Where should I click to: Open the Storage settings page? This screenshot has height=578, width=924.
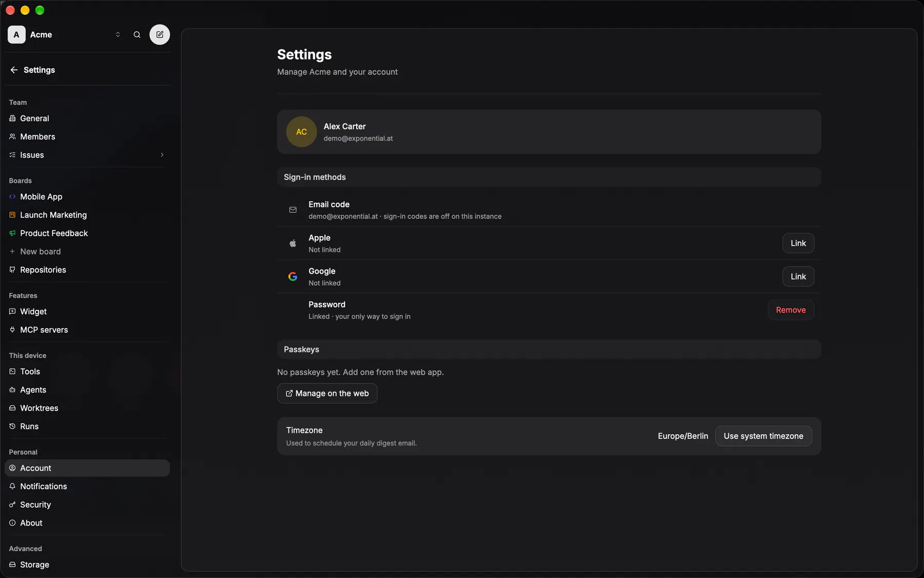[x=87, y=565]
